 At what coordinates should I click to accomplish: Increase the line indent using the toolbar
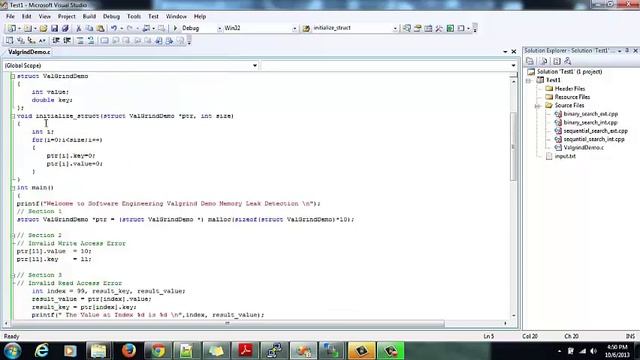(x=67, y=40)
